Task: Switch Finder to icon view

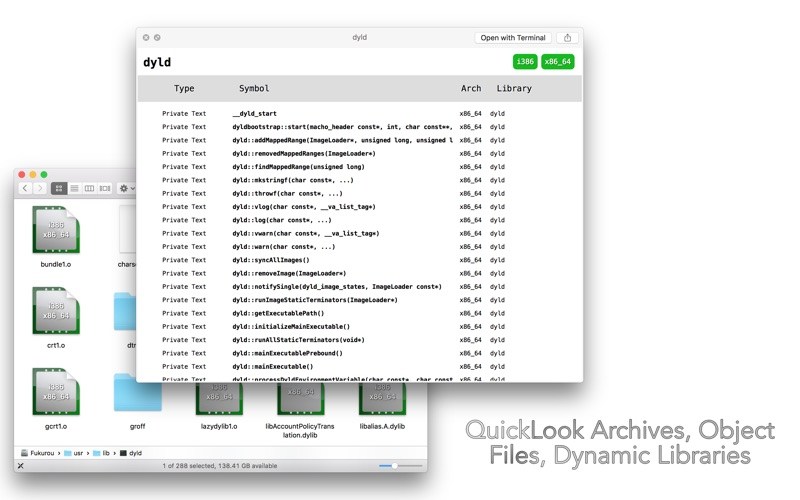Action: [x=59, y=188]
